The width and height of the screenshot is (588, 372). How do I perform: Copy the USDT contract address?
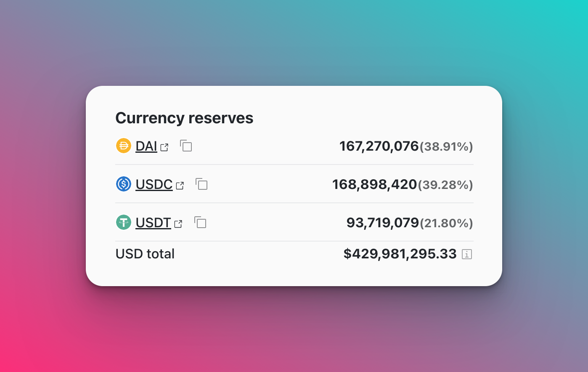click(x=200, y=222)
